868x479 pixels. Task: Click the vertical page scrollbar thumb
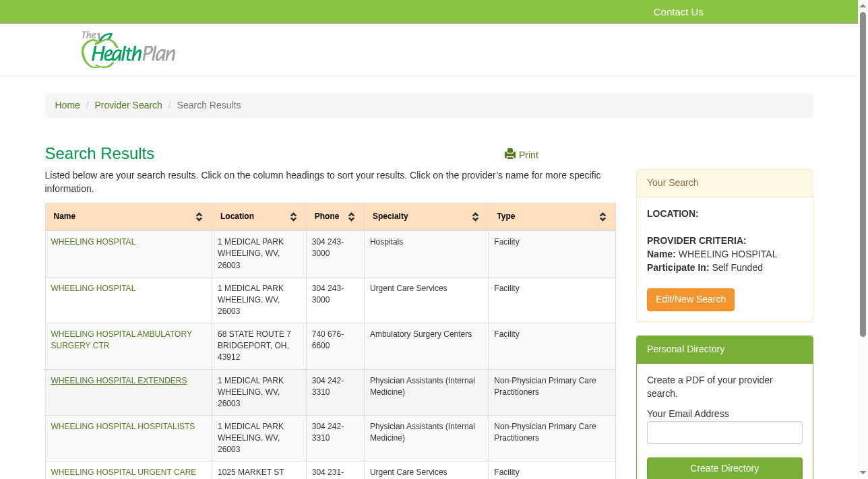pos(863,175)
